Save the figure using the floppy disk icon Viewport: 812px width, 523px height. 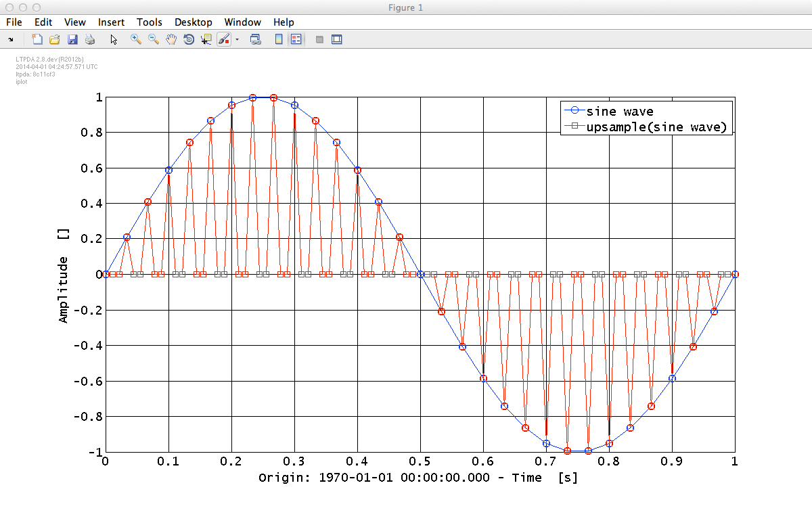pos(72,39)
